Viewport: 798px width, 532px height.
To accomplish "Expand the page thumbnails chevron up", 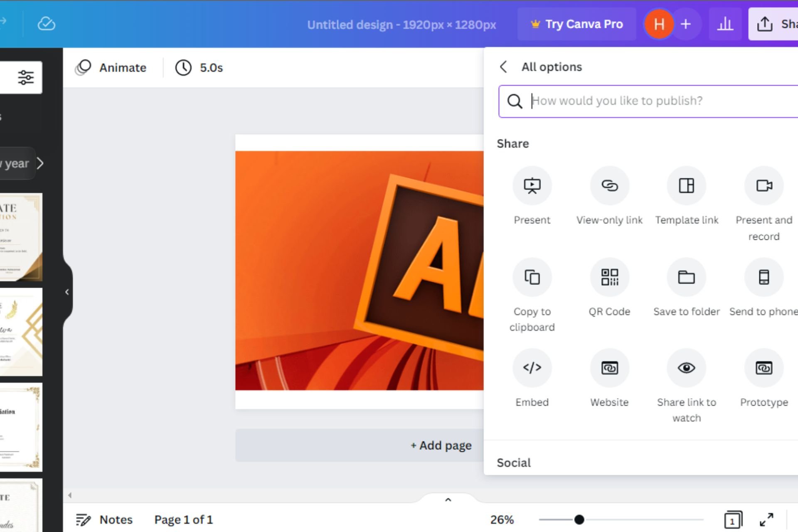I will coord(448,500).
